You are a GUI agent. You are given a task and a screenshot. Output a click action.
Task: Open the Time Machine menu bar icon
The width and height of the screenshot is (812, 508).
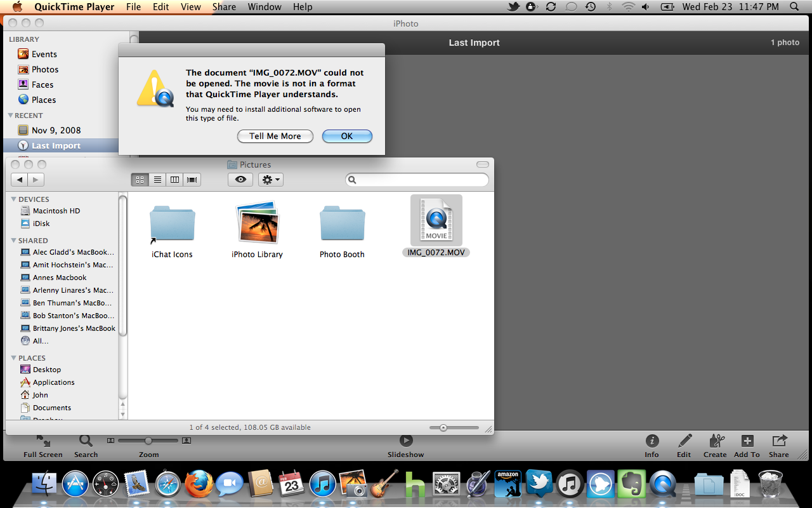pyautogui.click(x=591, y=7)
